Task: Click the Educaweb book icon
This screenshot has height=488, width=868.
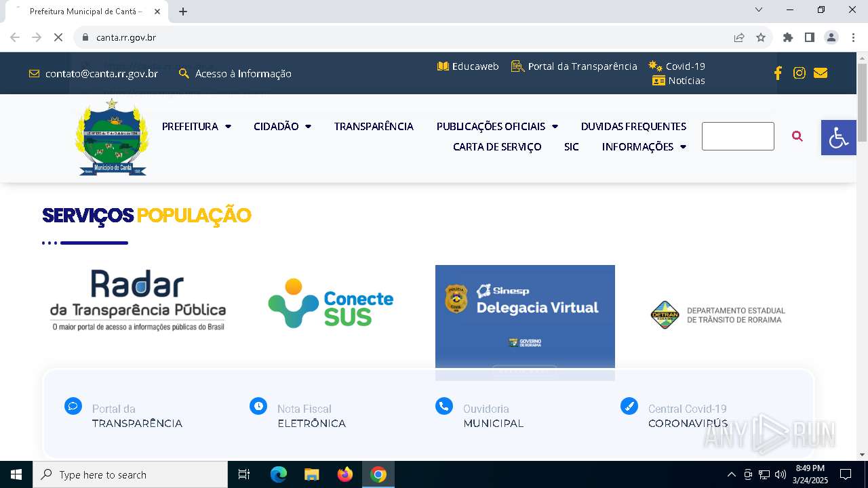Action: point(443,66)
